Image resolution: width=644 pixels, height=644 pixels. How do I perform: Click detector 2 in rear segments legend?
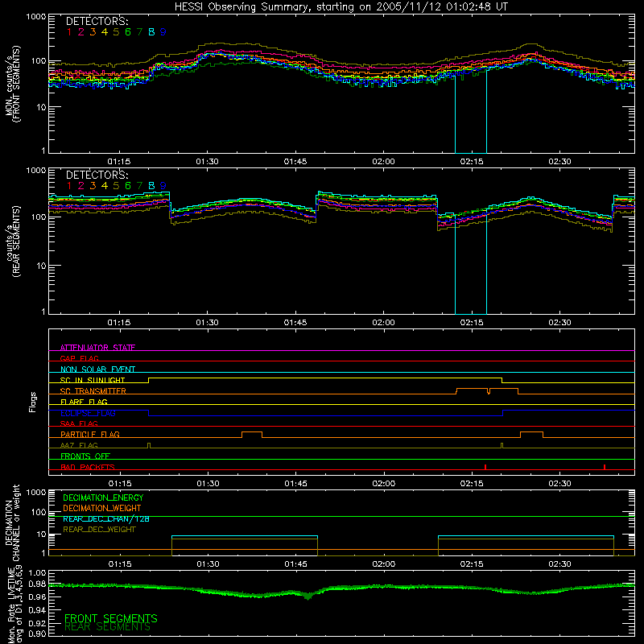pos(81,186)
